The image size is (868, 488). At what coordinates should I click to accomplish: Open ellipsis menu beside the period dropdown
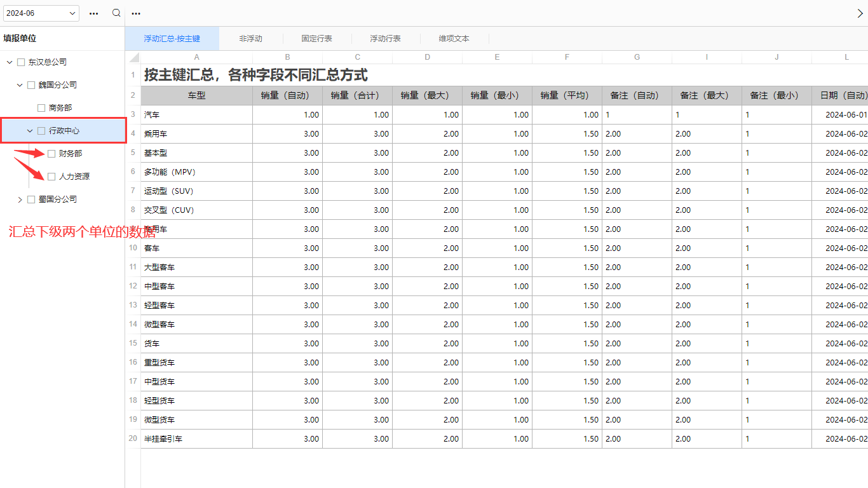click(x=94, y=13)
